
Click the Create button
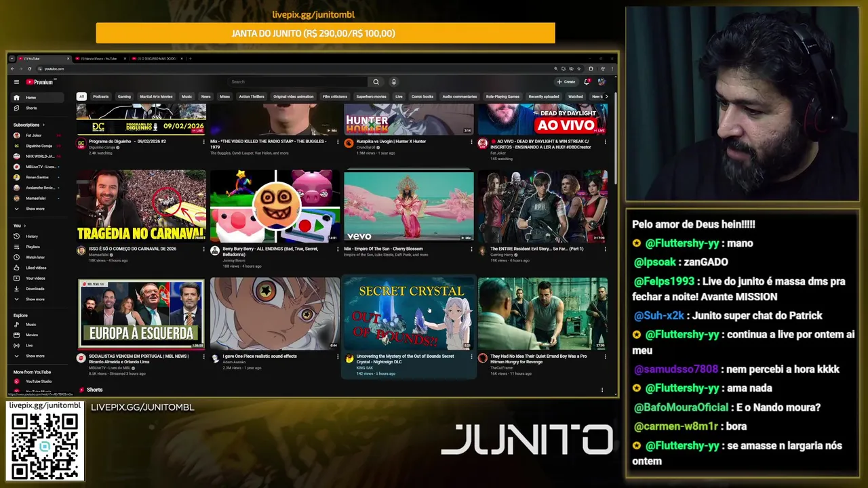click(566, 82)
